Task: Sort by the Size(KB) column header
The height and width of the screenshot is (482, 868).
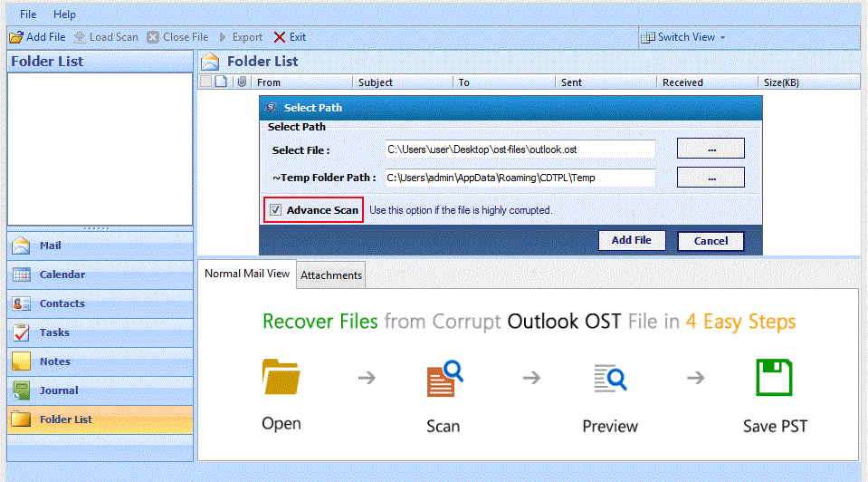Action: point(809,82)
